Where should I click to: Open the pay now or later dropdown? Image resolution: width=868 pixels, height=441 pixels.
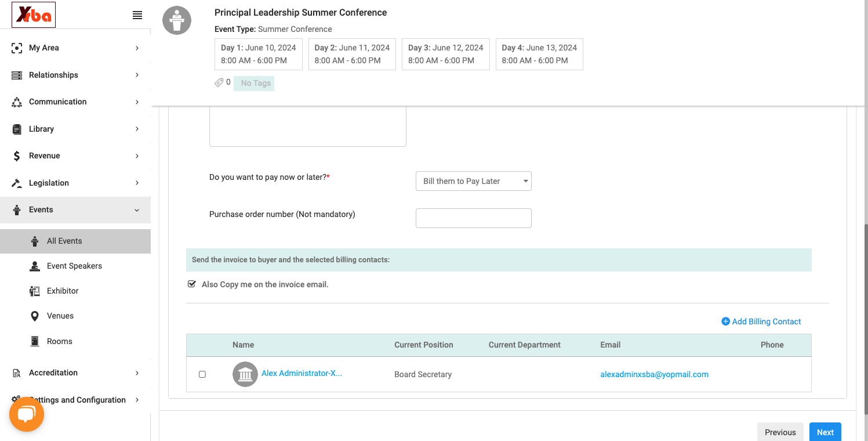coord(474,181)
